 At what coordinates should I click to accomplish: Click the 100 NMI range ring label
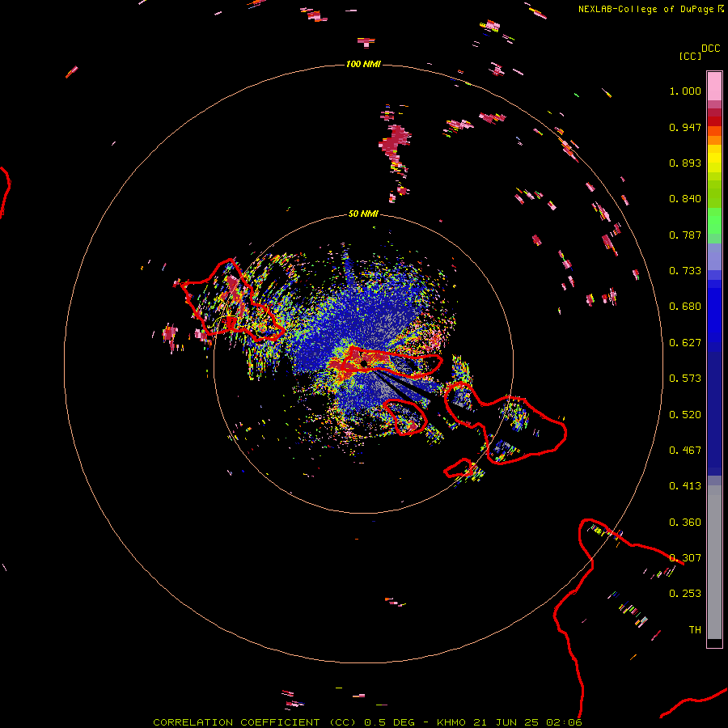point(363,64)
